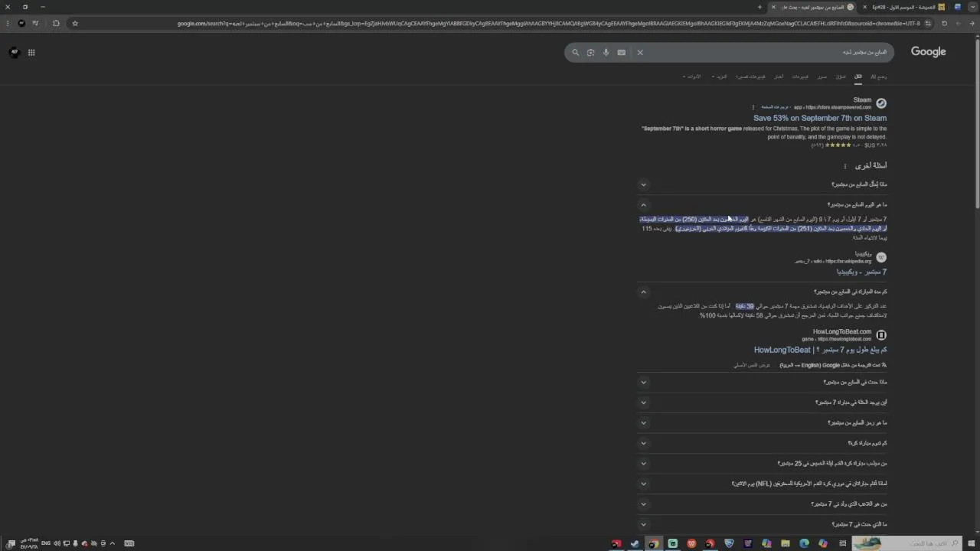Open the link Save 53% on September 7th on Steam

[x=820, y=119]
